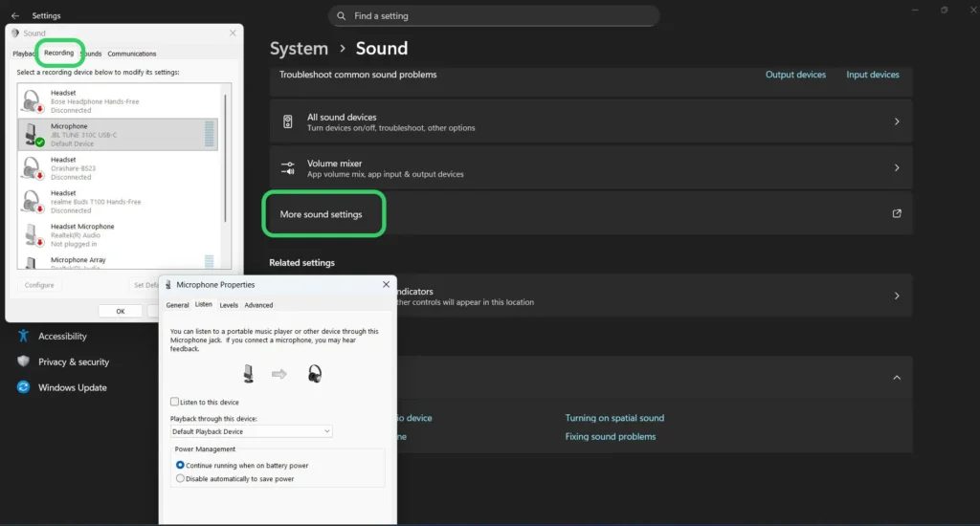Click the Volume mixer icon
This screenshot has height=526, width=980.
tap(287, 168)
